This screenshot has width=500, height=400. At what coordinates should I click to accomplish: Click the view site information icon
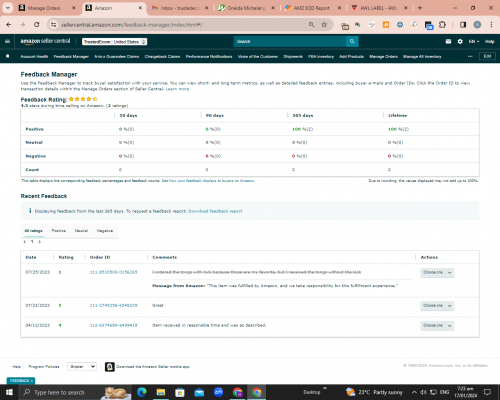(x=53, y=25)
